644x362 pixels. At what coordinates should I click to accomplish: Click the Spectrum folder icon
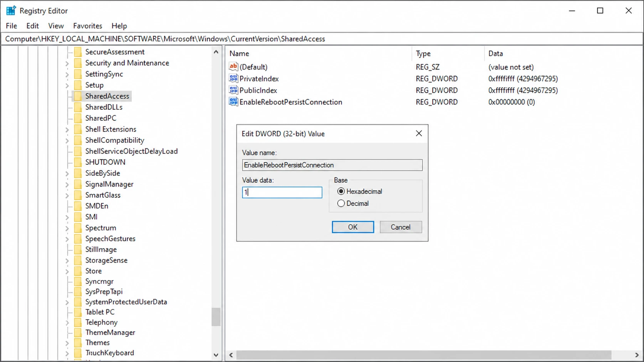click(x=78, y=228)
